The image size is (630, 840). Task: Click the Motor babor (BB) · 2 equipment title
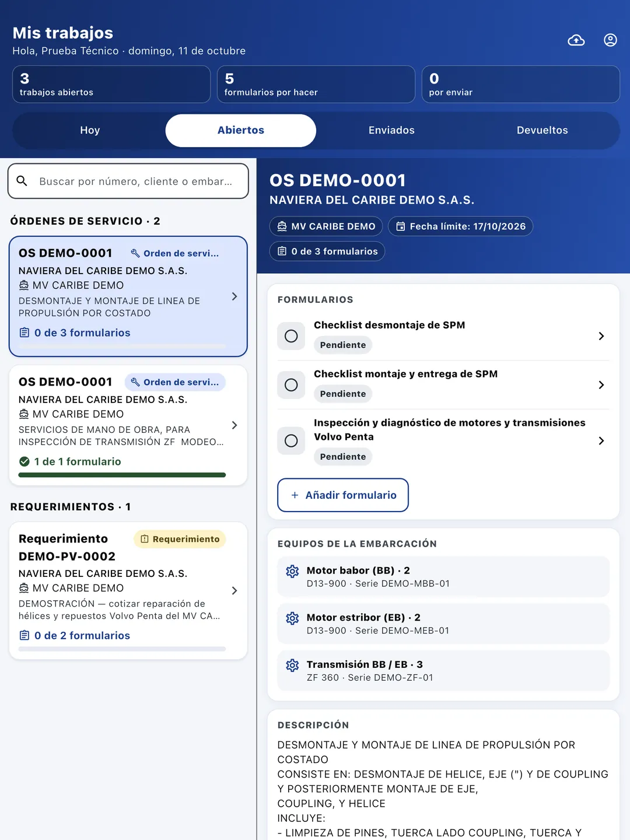pos(358,570)
